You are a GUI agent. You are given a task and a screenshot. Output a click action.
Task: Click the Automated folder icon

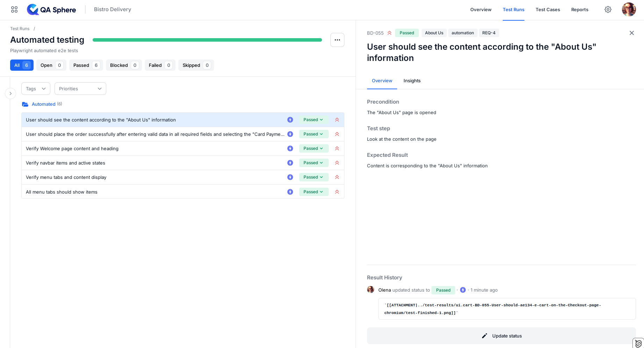25,104
